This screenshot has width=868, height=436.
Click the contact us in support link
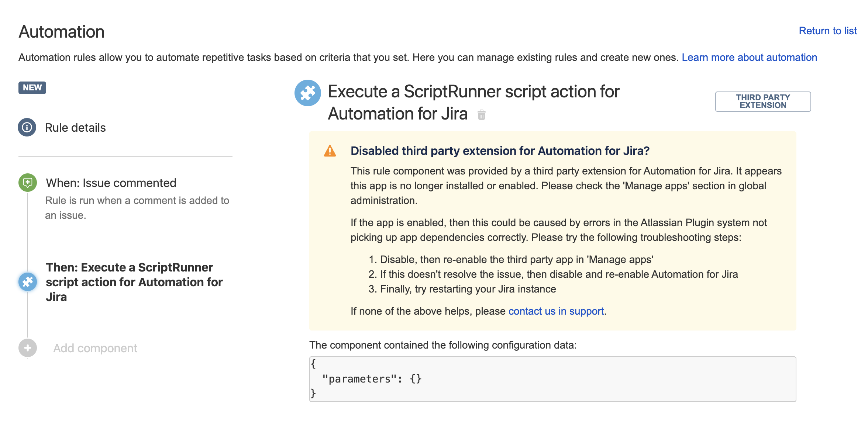pos(556,311)
